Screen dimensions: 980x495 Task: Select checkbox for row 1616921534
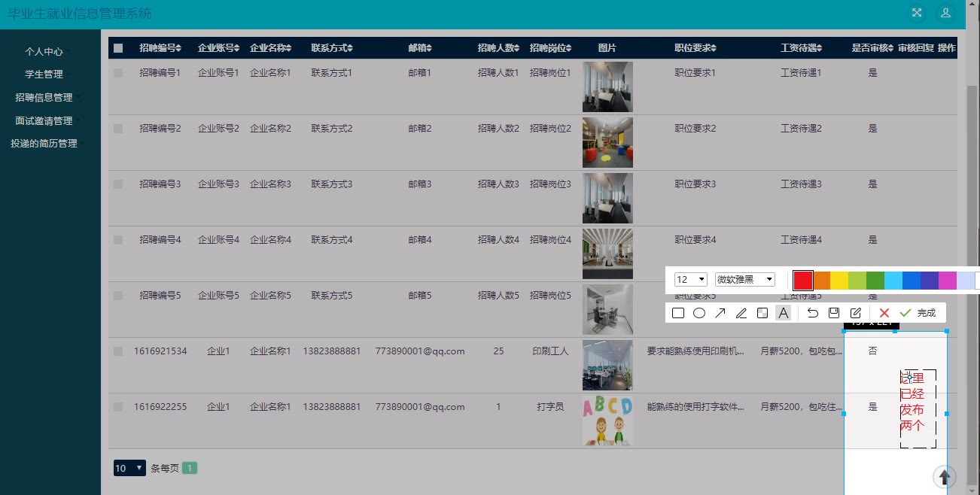click(118, 351)
